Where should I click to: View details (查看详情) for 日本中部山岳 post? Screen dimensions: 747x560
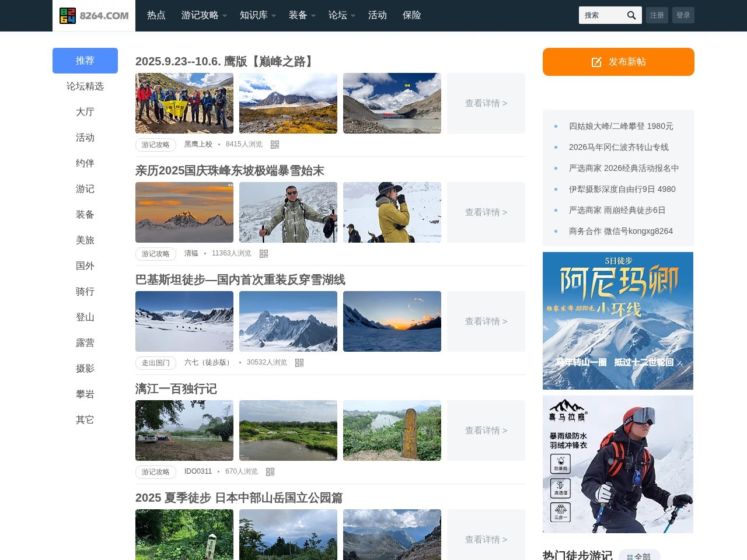(x=486, y=535)
